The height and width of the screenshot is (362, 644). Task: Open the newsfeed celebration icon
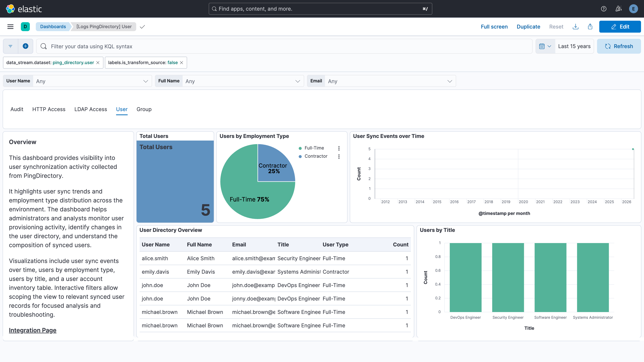tap(618, 9)
